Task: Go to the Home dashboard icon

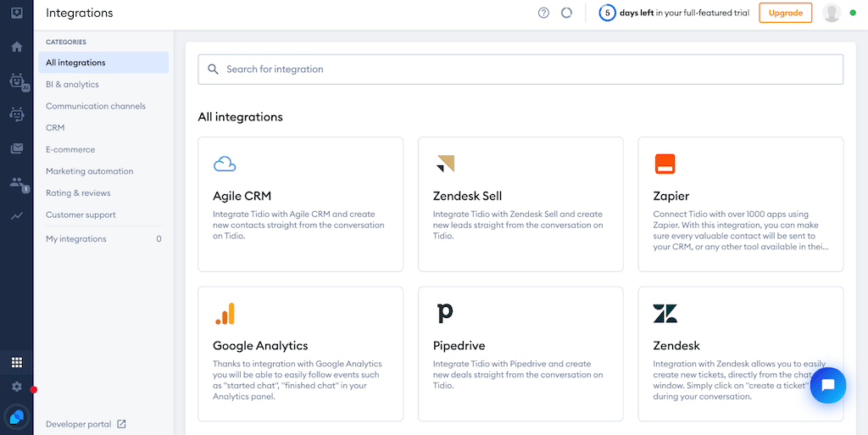Action: tap(17, 47)
